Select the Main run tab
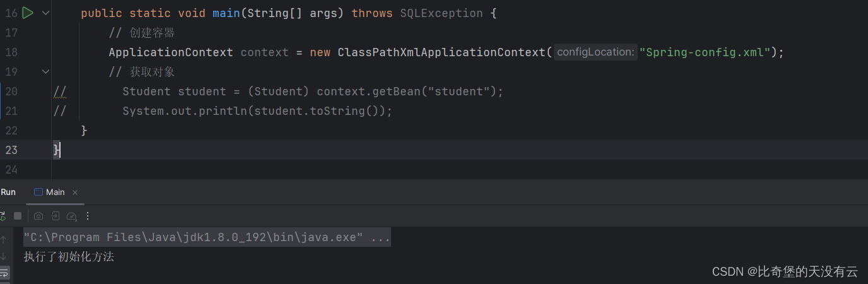Screen dimensions: 868x284 pyautogui.click(x=50, y=192)
